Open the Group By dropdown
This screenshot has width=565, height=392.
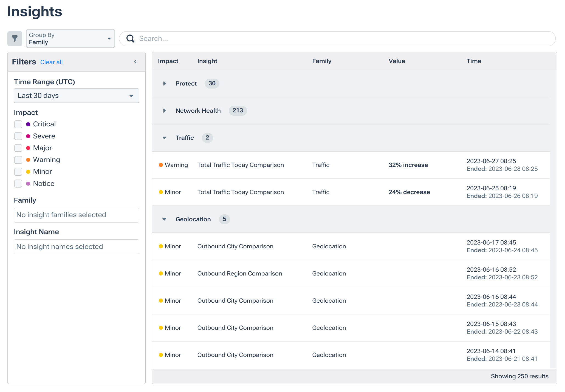[70, 38]
